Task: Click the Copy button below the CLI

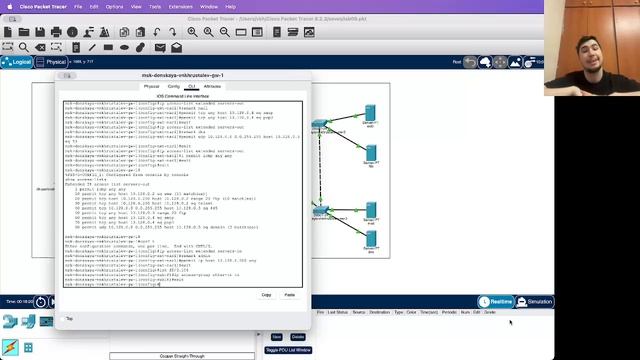Action: pos(266,295)
